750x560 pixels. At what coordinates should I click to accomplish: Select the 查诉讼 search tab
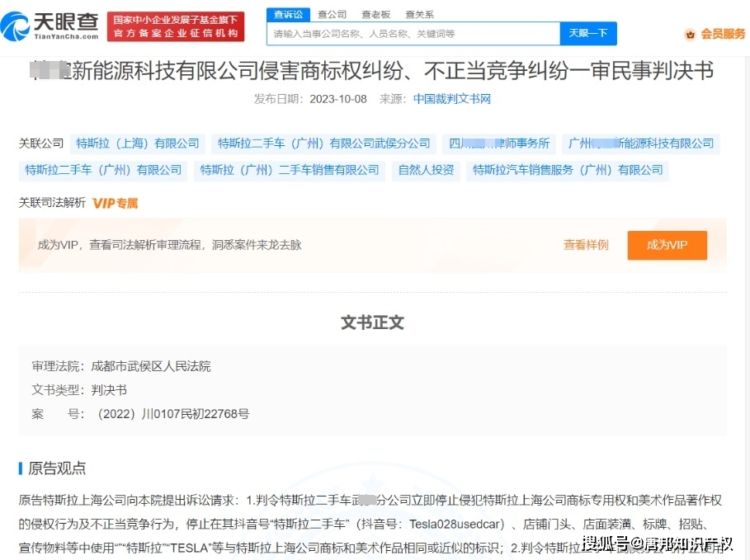click(x=288, y=15)
